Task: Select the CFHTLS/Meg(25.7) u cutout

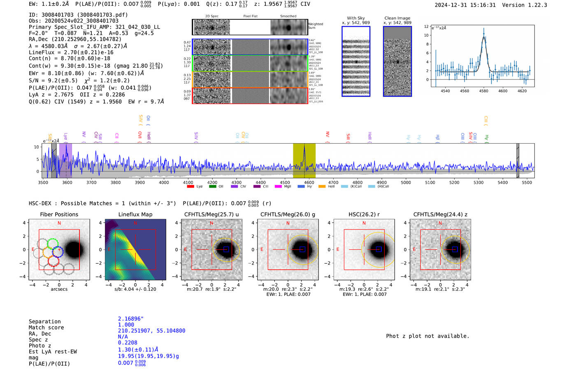Action: tap(211, 249)
